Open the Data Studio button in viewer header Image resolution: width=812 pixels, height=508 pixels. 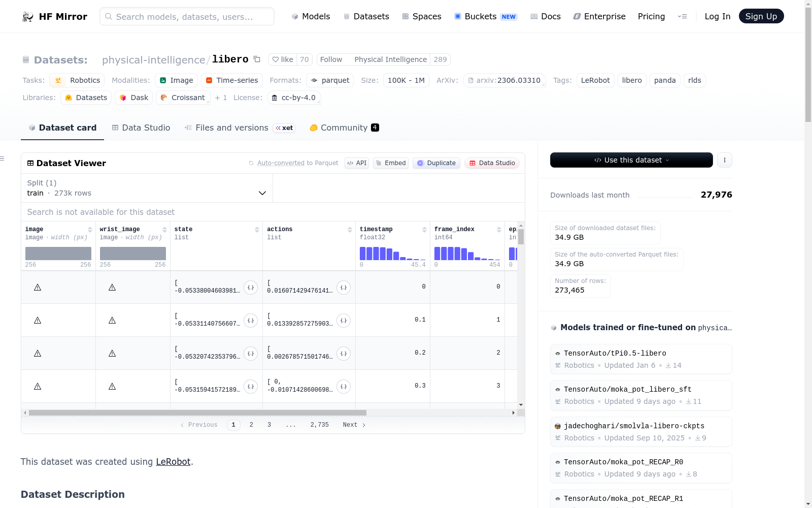tap(492, 163)
